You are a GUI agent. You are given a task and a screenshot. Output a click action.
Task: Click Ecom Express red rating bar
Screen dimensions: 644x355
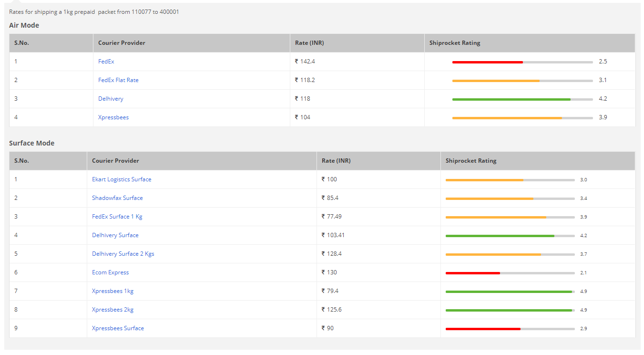click(510, 273)
